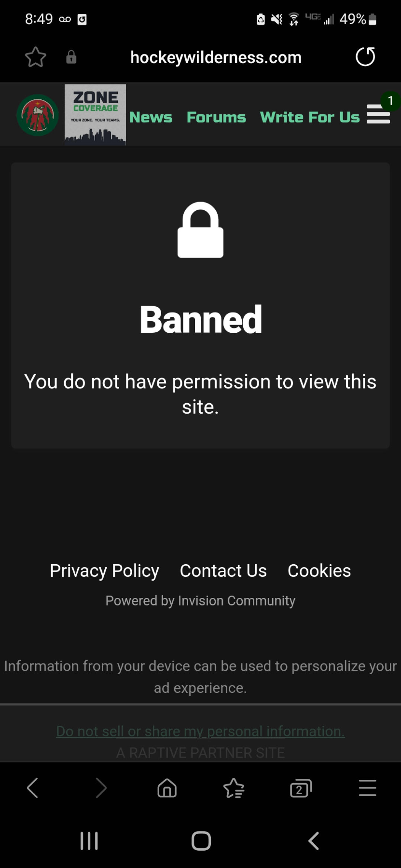Open the Forums menu item

click(216, 117)
